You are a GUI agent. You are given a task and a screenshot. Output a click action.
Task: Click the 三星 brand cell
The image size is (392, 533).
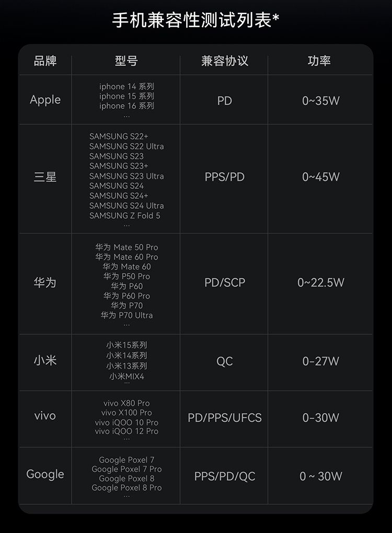[x=45, y=177]
